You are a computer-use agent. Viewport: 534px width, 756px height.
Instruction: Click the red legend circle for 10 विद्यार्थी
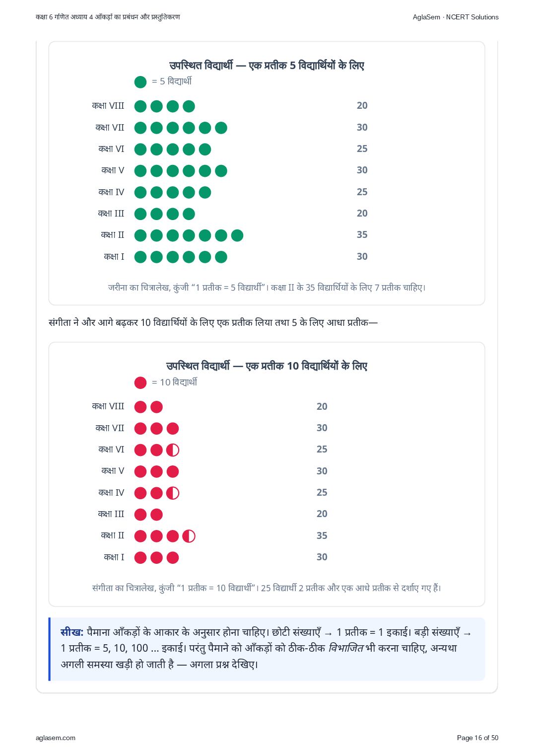[x=140, y=382]
